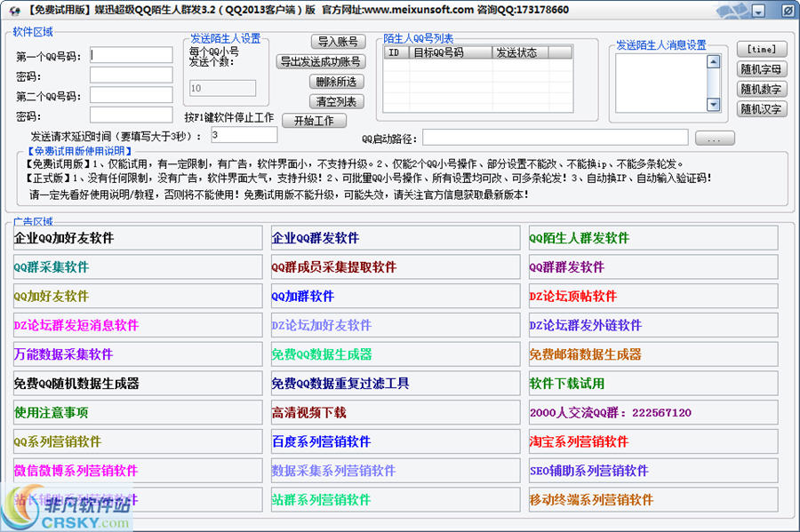Viewport: 800px width, 532px height.
Task: Open the QQ加群软件 ad link
Action: click(x=396, y=296)
